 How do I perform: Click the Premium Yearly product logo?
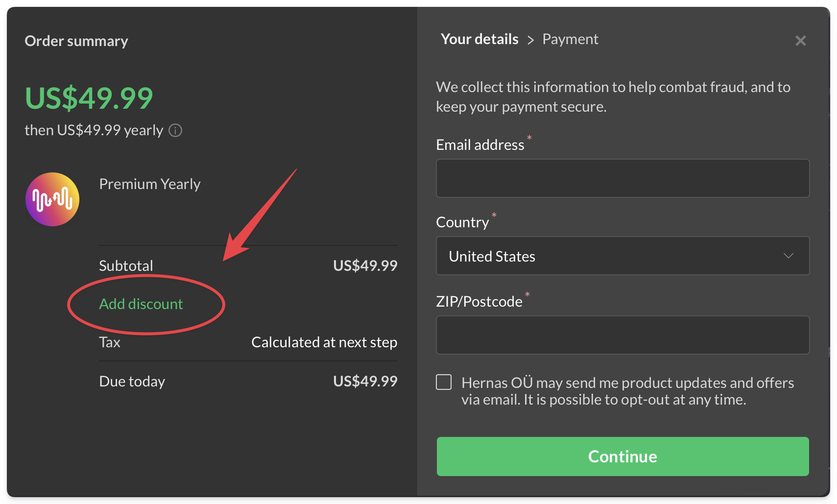point(52,199)
